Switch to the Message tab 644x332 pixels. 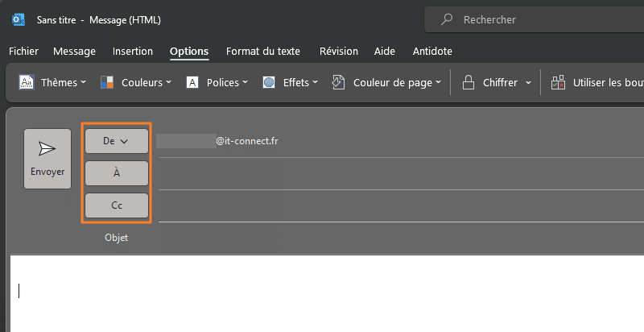point(74,52)
